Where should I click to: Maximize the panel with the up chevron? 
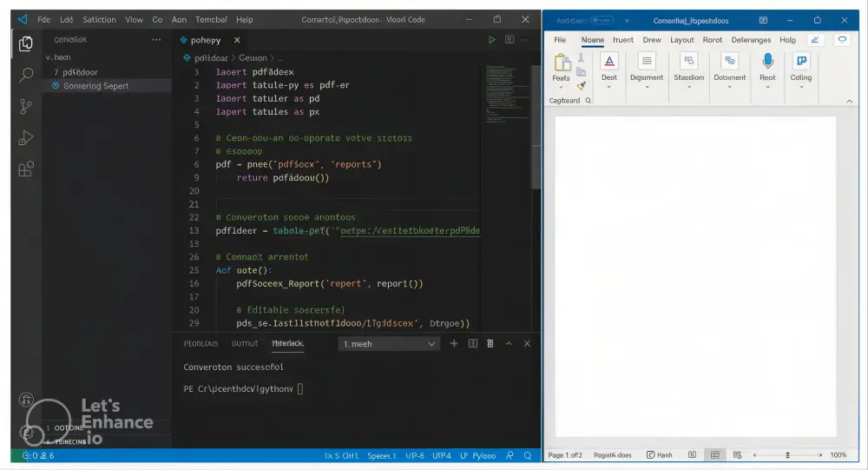[509, 344]
